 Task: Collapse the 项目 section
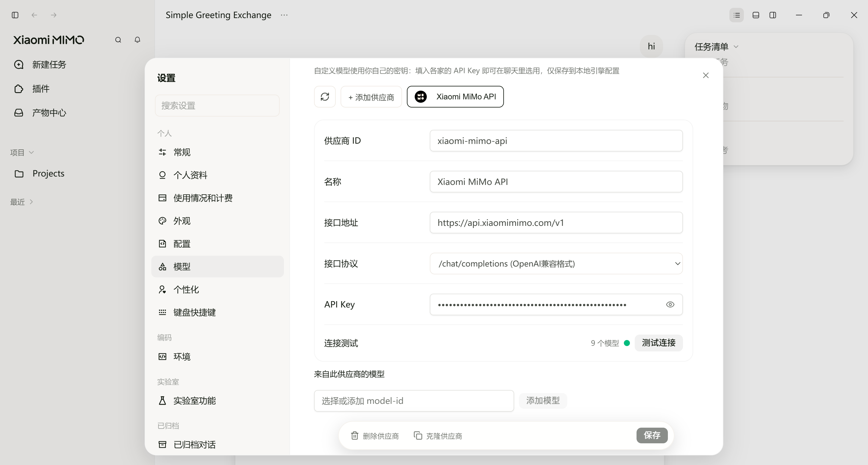pos(22,152)
